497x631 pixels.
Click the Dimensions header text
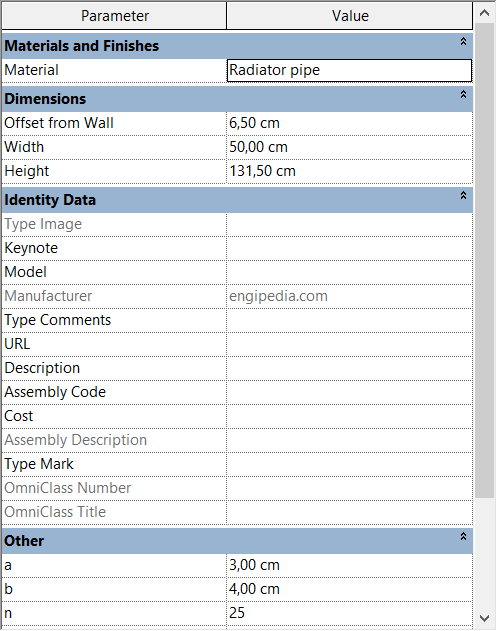click(45, 99)
